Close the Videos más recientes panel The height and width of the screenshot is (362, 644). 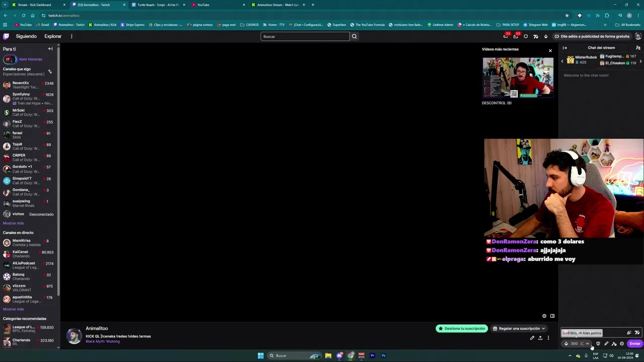pyautogui.click(x=550, y=51)
